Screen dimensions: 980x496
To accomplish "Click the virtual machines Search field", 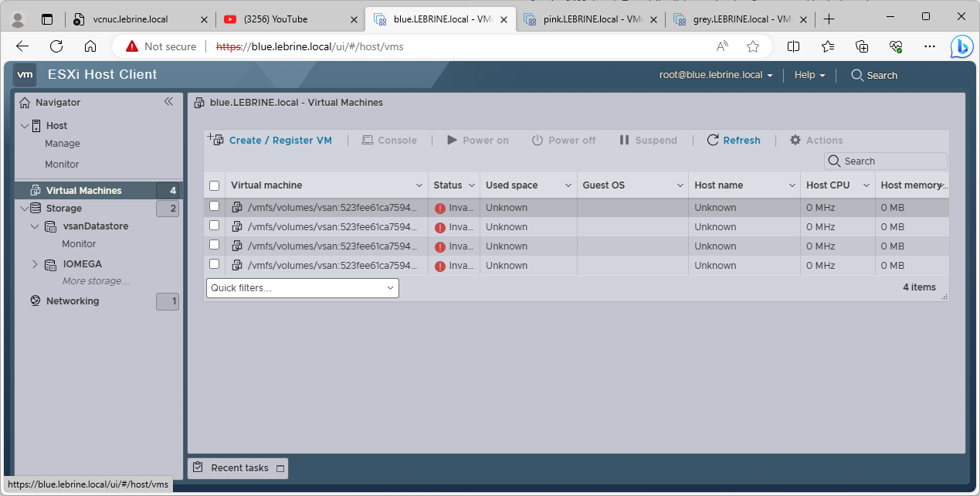I will 886,161.
